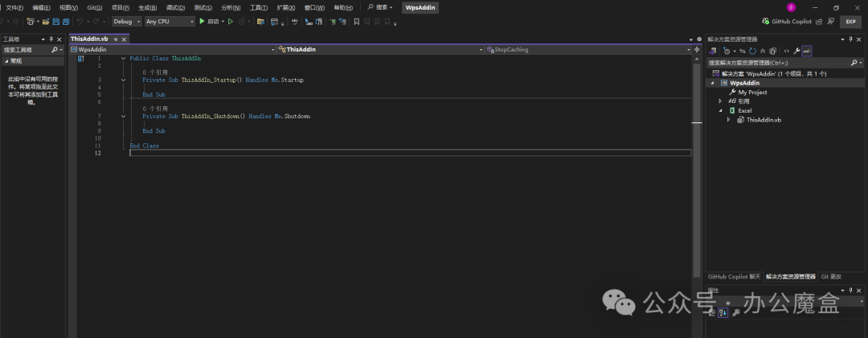Open the Git(G) menu
Viewport: 868px width, 338px height.
click(95, 8)
